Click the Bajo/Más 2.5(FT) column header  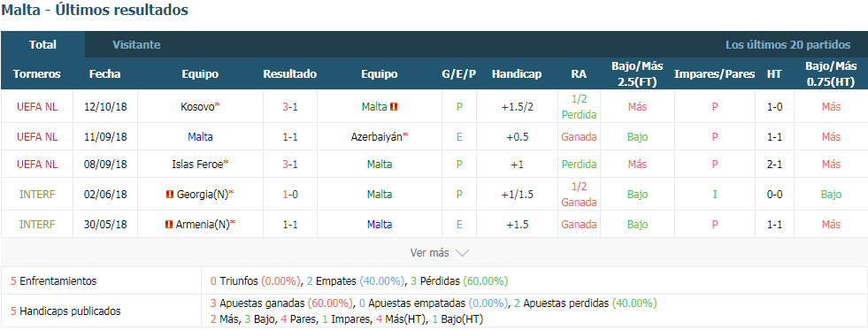637,74
